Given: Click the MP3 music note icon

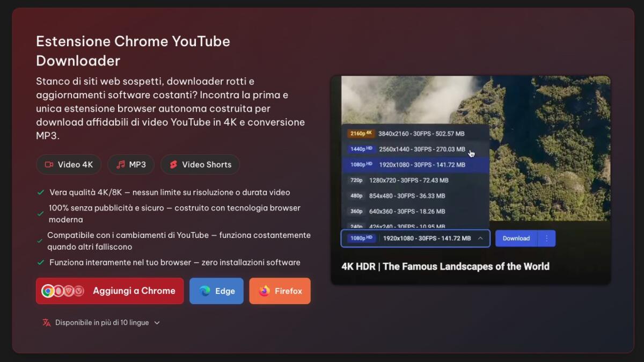Looking at the screenshot, I should pos(122,164).
